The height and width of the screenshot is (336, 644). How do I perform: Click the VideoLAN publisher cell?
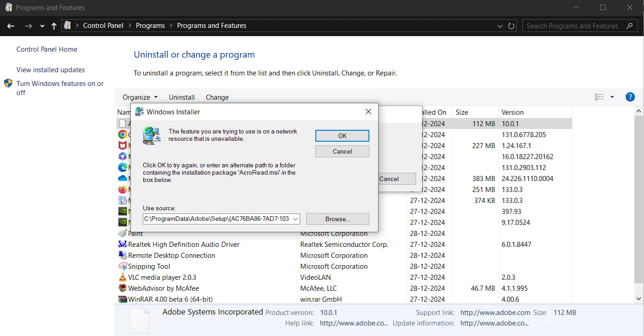315,277
